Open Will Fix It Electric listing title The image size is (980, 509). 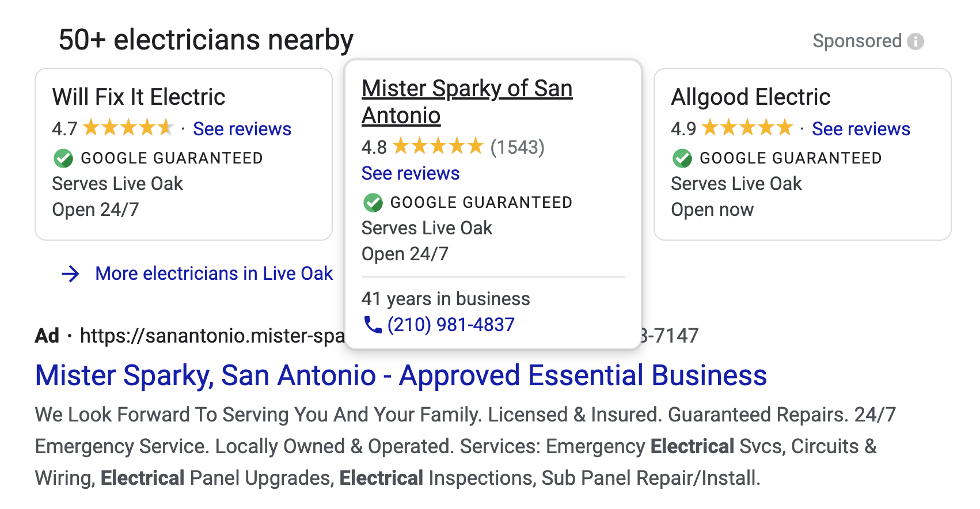pos(139,97)
